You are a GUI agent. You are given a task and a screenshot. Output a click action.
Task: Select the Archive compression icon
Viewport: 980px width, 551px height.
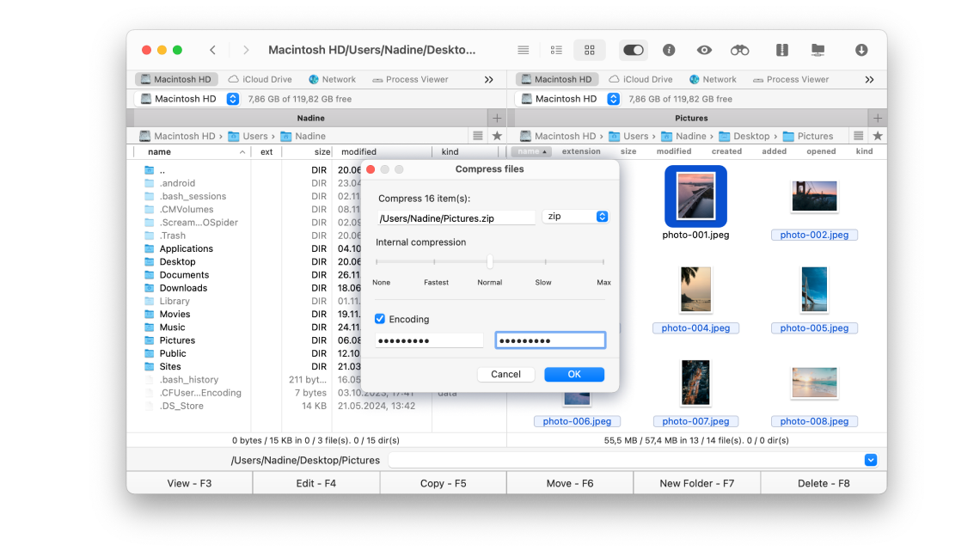point(783,50)
